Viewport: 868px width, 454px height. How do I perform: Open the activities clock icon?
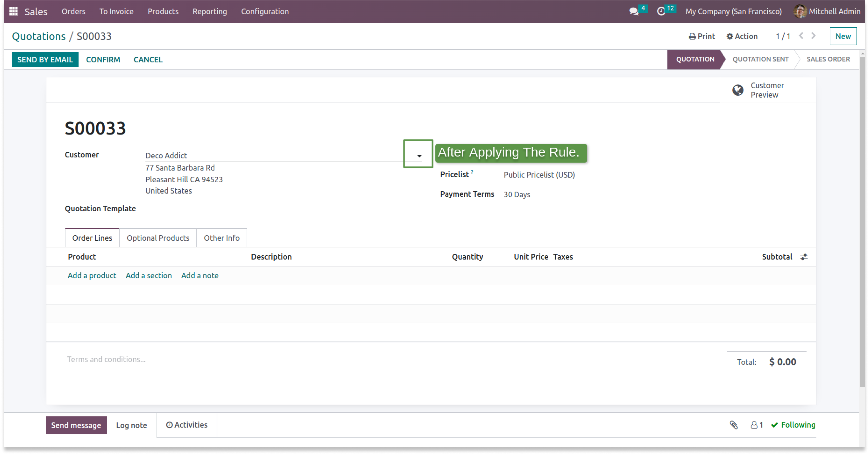[661, 11]
